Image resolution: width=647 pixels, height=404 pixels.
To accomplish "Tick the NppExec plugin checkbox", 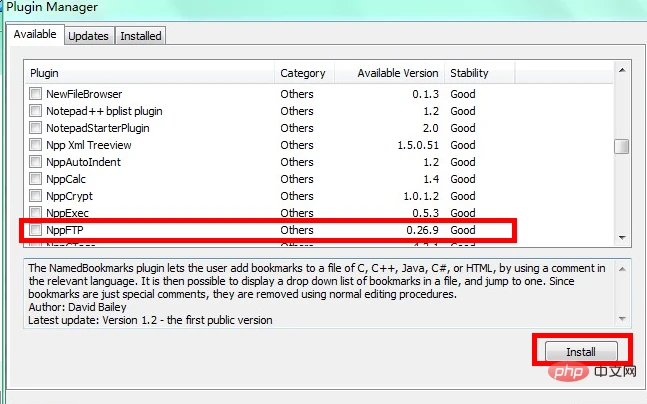I will point(37,213).
